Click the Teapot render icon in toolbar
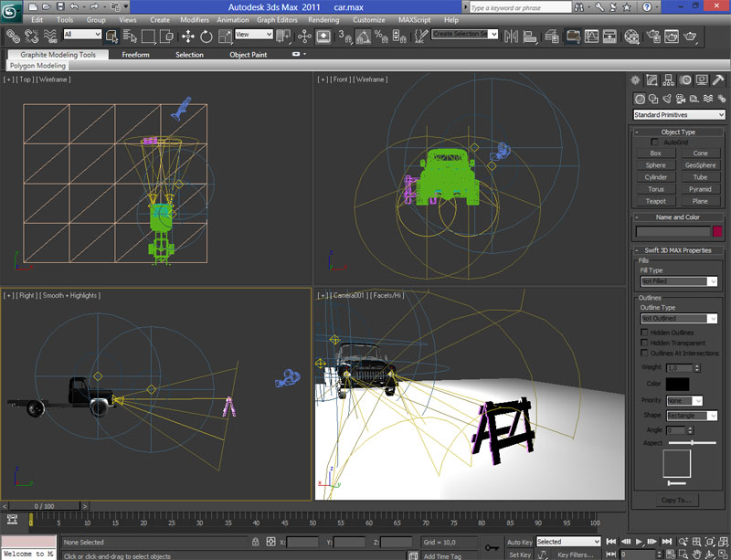This screenshot has height=560, width=731. pyautogui.click(x=692, y=37)
